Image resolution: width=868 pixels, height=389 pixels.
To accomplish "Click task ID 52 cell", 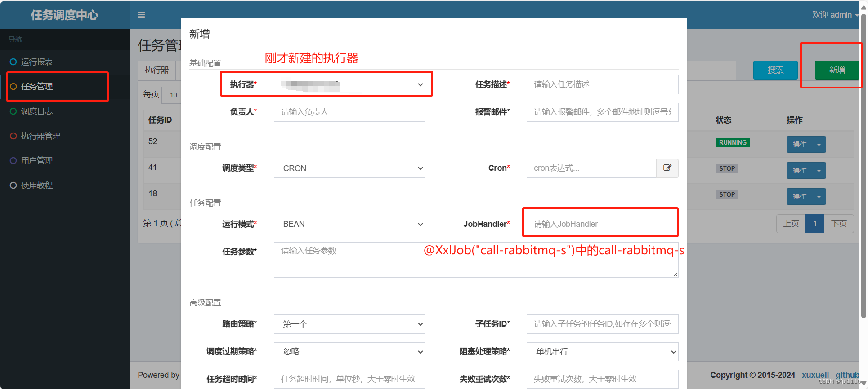I will (x=153, y=141).
